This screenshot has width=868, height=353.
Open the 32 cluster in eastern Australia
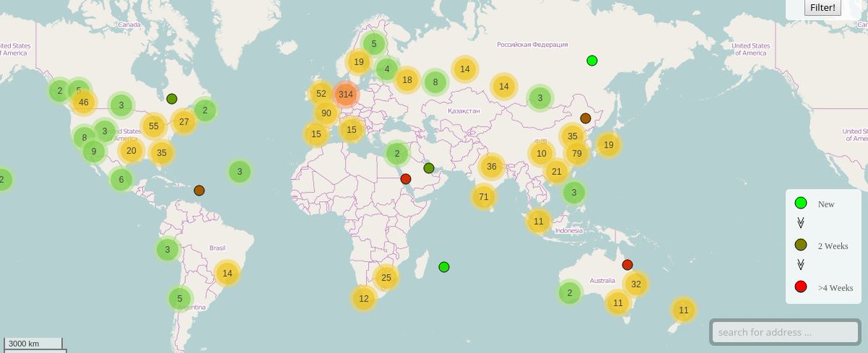coord(636,284)
